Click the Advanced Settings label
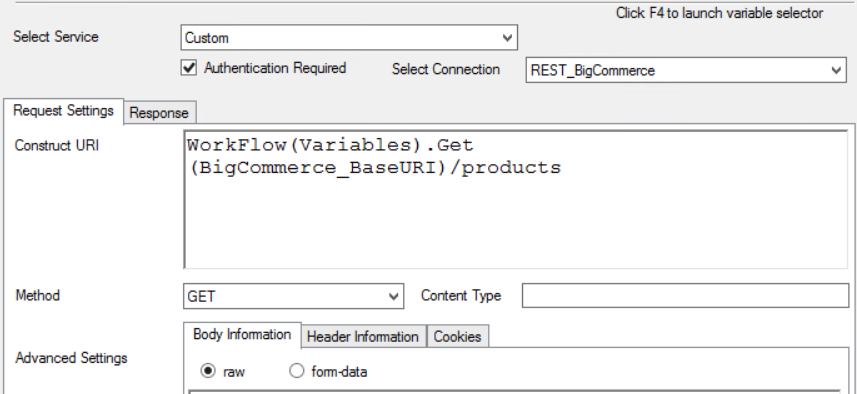This screenshot has width=857, height=394. tap(71, 358)
